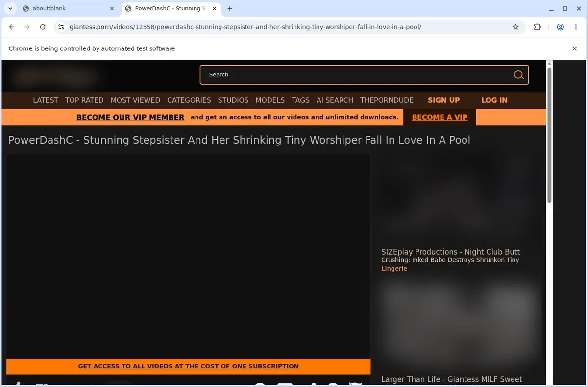Open the site information icon in address bar
Image resolution: width=588 pixels, height=387 pixels.
click(61, 27)
